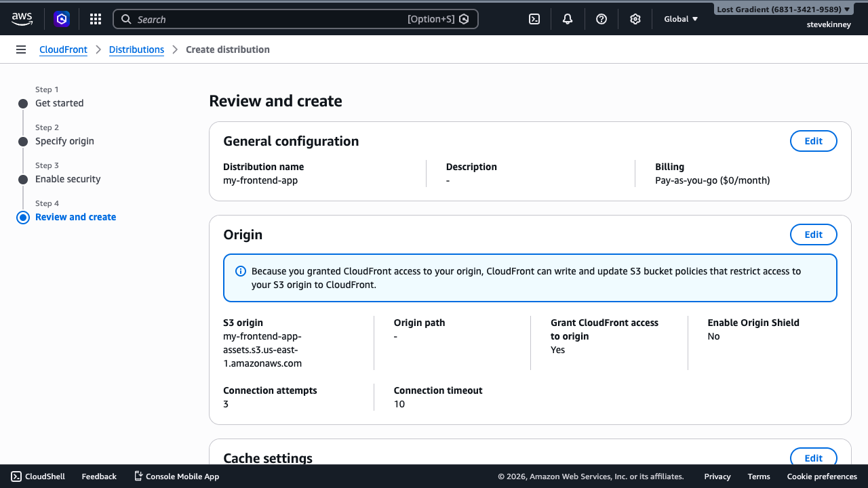Image resolution: width=868 pixels, height=488 pixels.
Task: Open the notifications bell
Action: coord(568,19)
